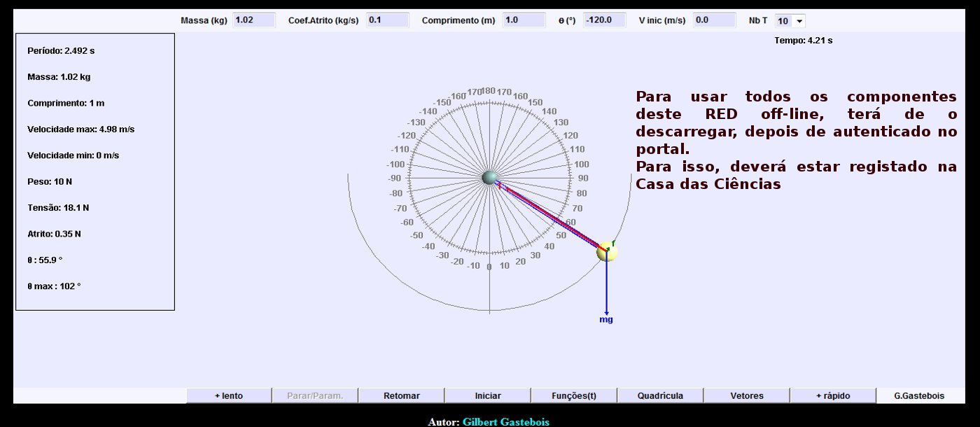This screenshot has height=427, width=980.
Task: Open the Gilbert Gastebois author link
Action: pos(510,422)
